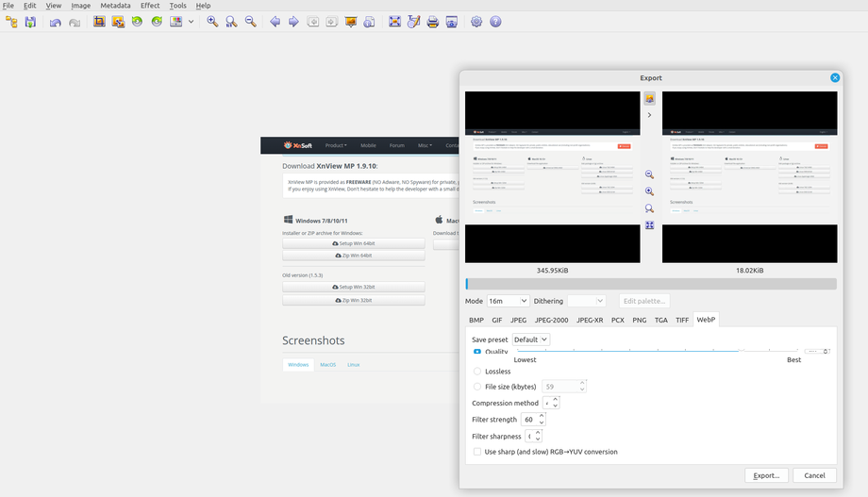Viewport: 868px width, 497px height.
Task: Open the Save preset Default dropdown
Action: tap(531, 340)
